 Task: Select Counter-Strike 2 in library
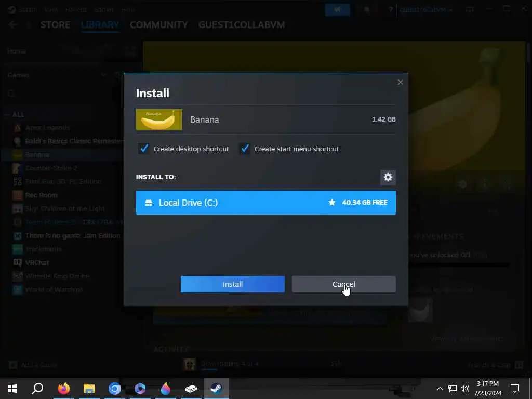[51, 168]
